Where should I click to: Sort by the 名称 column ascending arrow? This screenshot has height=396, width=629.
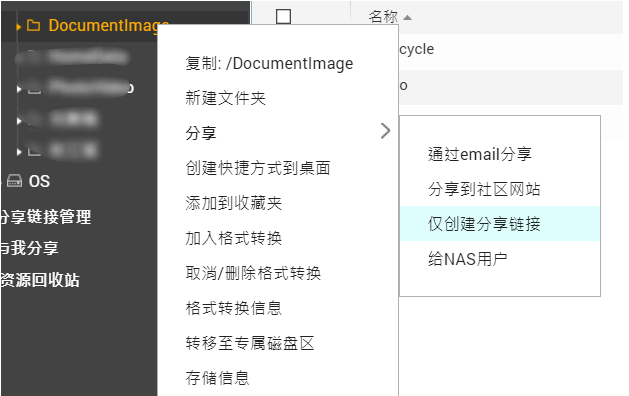pyautogui.click(x=408, y=17)
